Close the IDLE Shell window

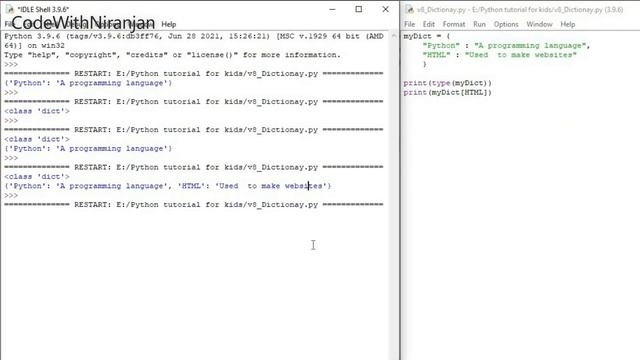coord(385,9)
